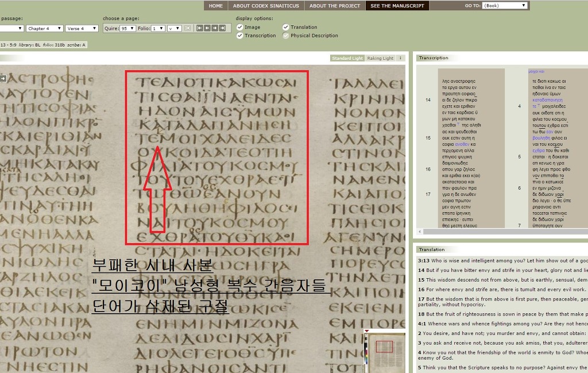Jump to the first page arrow
Image resolution: width=588 pixels, height=373 pixels.
pyautogui.click(x=199, y=28)
